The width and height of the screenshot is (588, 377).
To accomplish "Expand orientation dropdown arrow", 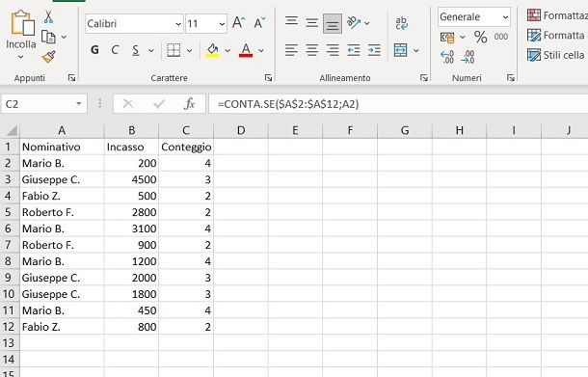I will tap(367, 23).
